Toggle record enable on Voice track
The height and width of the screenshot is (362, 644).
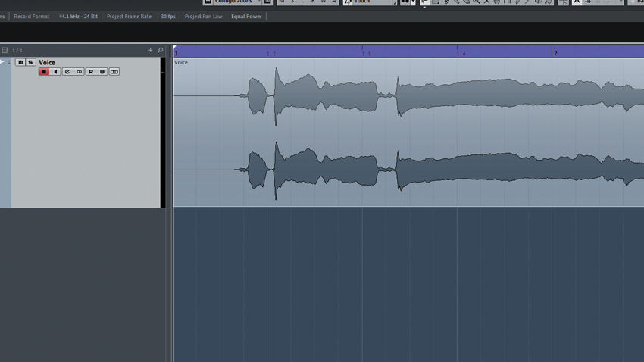(x=44, y=72)
